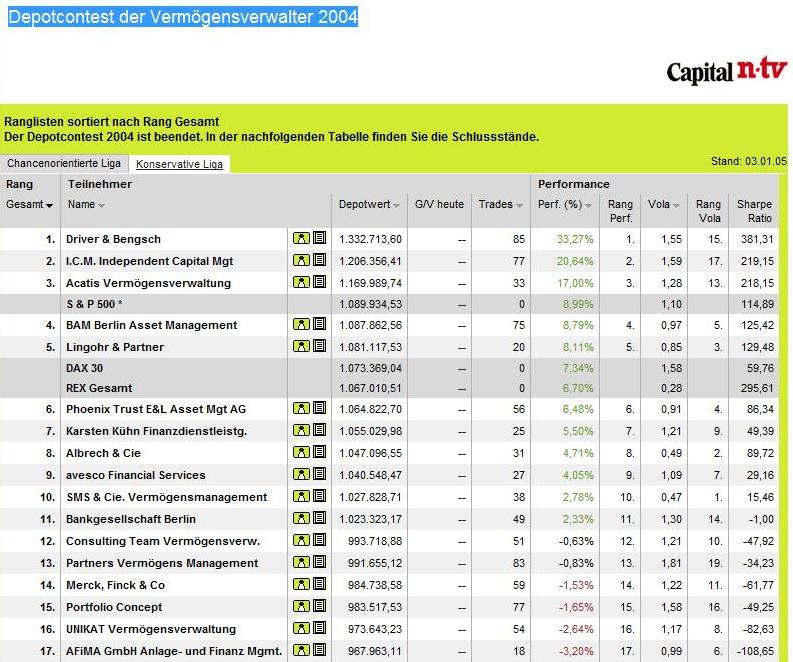This screenshot has height=662, width=793.
Task: Click the Merck, Finck & Co name
Action: (115, 585)
